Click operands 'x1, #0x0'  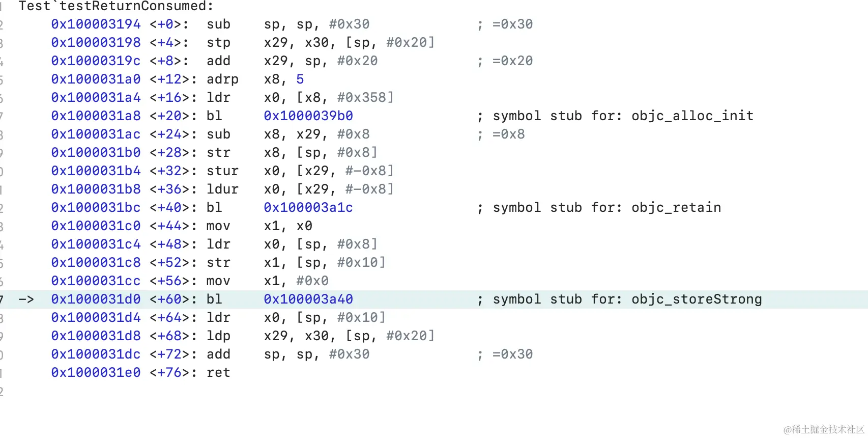(296, 281)
